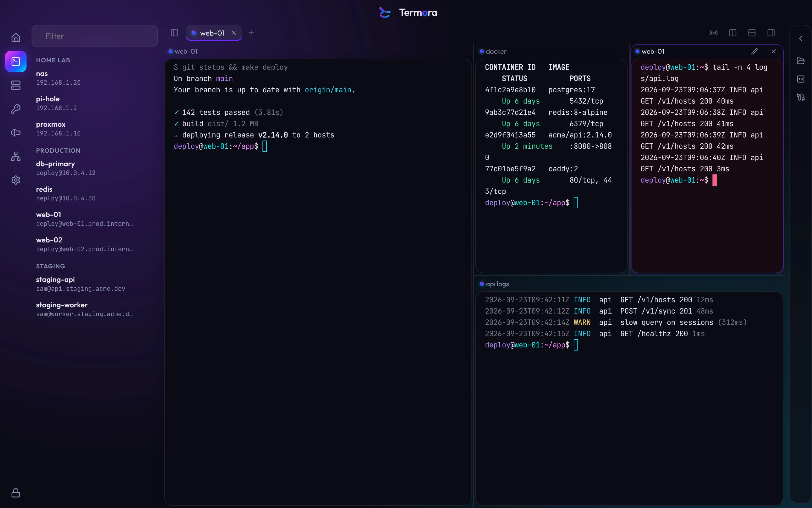Image resolution: width=812 pixels, height=508 pixels.
Task: Open the Home icon in the sidebar
Action: (16, 38)
